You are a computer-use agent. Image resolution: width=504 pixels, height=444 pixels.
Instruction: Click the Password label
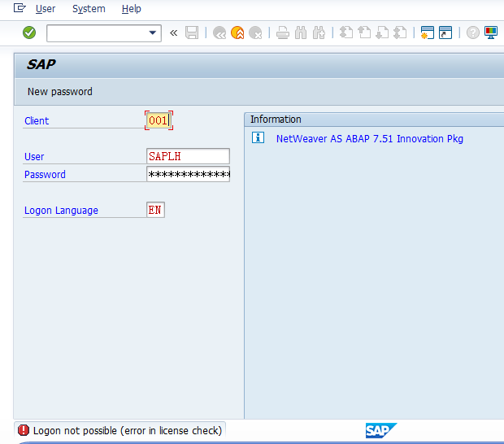45,175
